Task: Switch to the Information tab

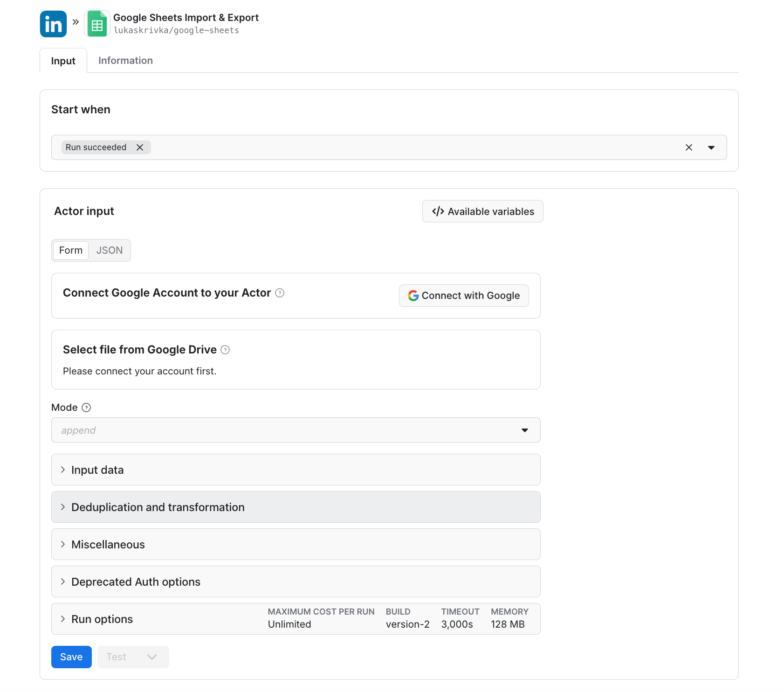Action: (x=125, y=61)
